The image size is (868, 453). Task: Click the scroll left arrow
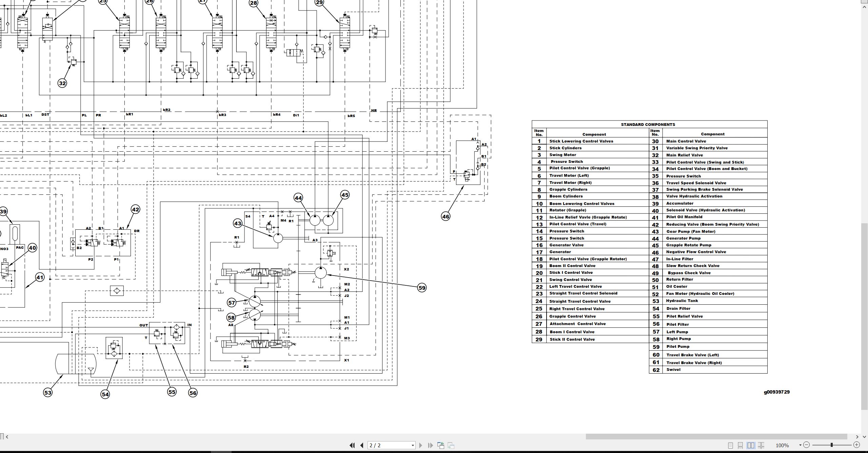click(x=7, y=437)
